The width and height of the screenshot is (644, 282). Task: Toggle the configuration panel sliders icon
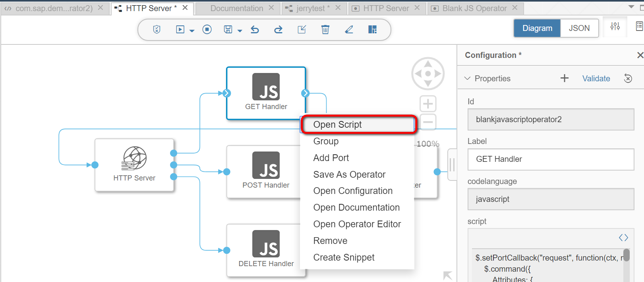[615, 27]
